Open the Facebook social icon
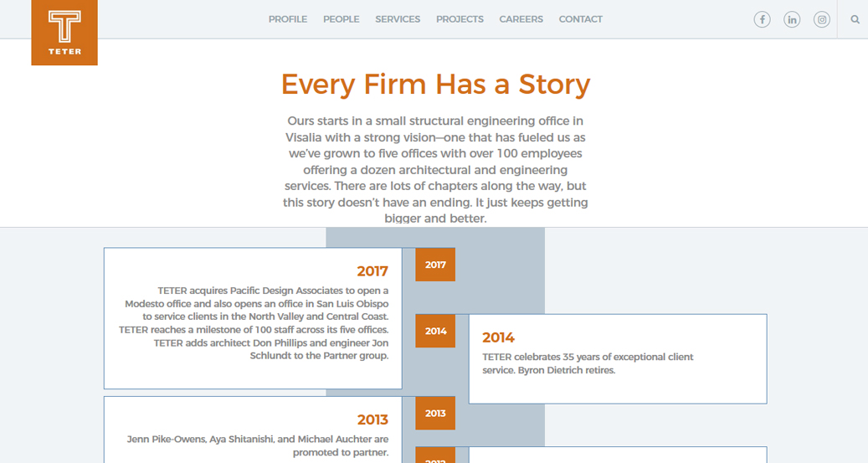Screen dimensions: 868x463 pyautogui.click(x=762, y=19)
